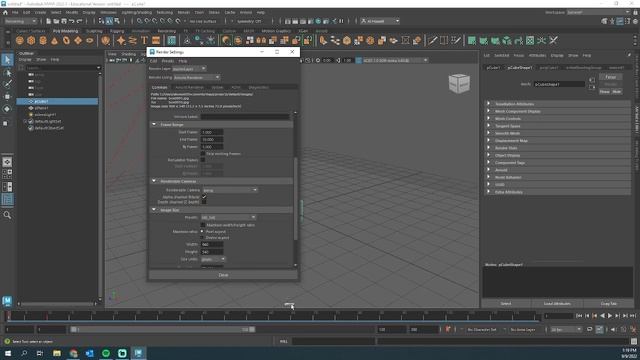The width and height of the screenshot is (640, 360).
Task: Open the Edit menu in Render Settings
Action: [153, 61]
